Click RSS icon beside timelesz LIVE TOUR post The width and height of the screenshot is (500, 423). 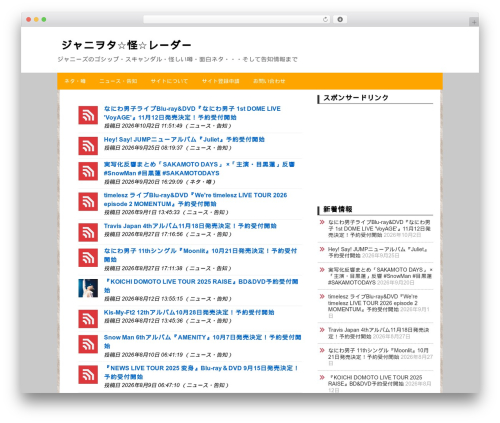(x=88, y=202)
